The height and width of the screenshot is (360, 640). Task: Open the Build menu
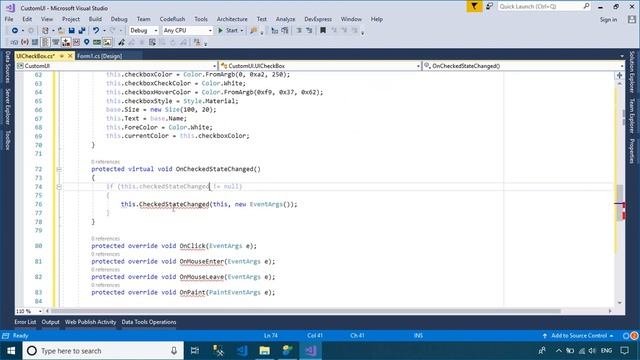(x=95, y=19)
